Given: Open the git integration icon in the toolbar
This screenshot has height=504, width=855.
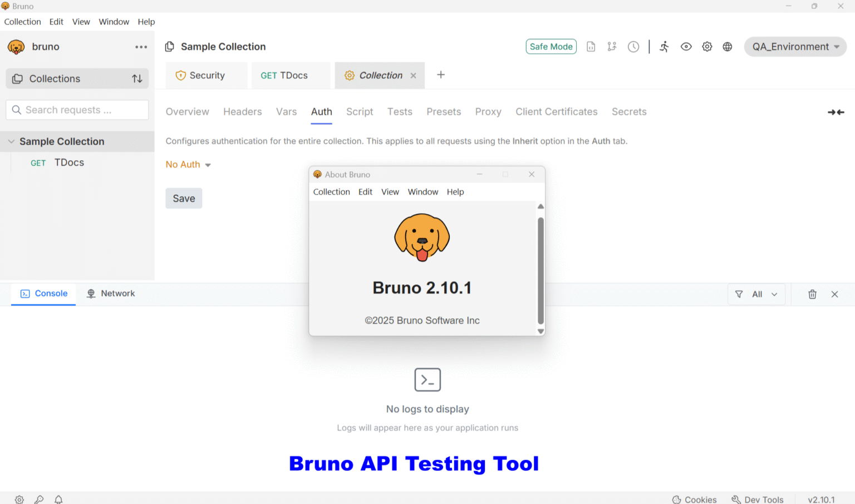Looking at the screenshot, I should [x=612, y=47].
